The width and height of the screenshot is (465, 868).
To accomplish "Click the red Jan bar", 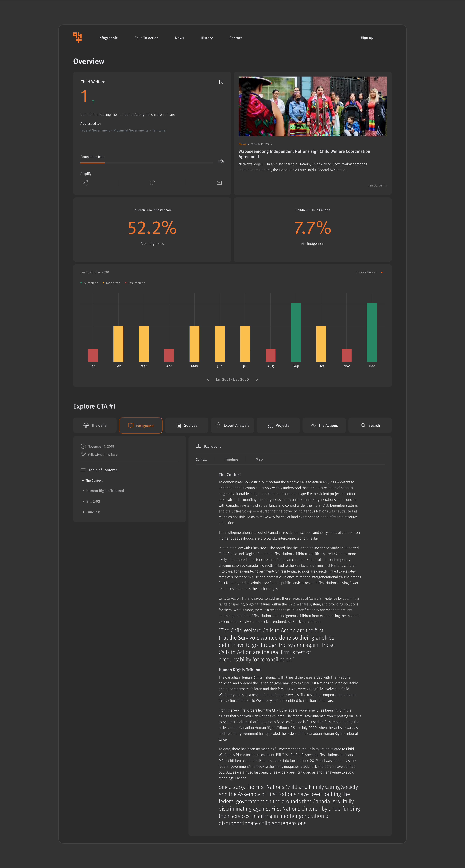I will [93, 355].
